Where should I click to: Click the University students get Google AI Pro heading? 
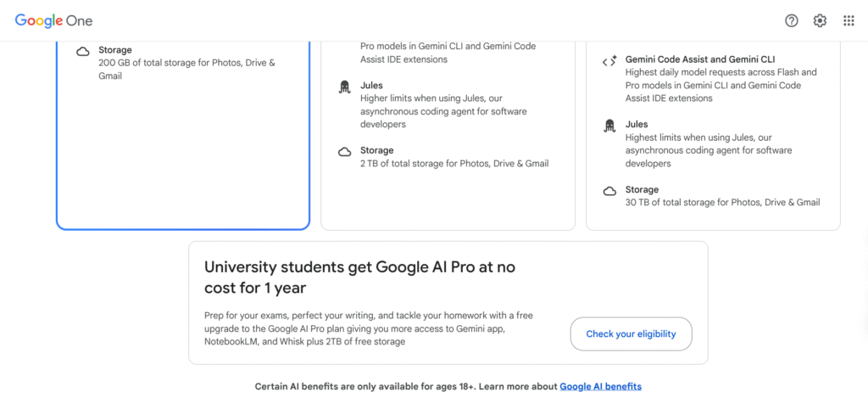pyautogui.click(x=359, y=277)
